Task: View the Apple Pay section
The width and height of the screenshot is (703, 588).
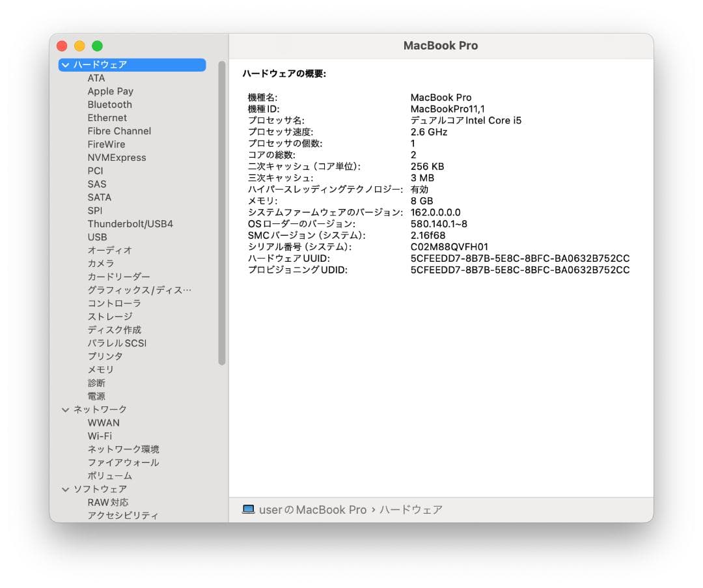Action: (111, 91)
